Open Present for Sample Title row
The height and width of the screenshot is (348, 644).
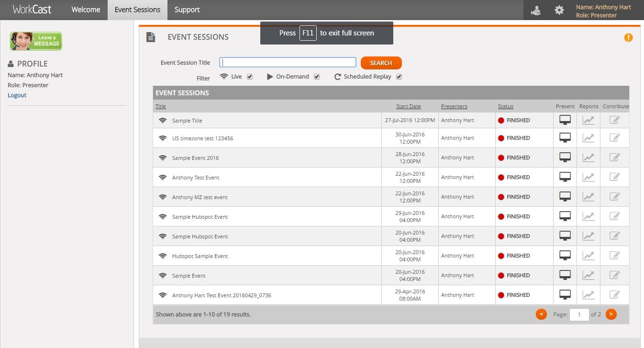[565, 120]
